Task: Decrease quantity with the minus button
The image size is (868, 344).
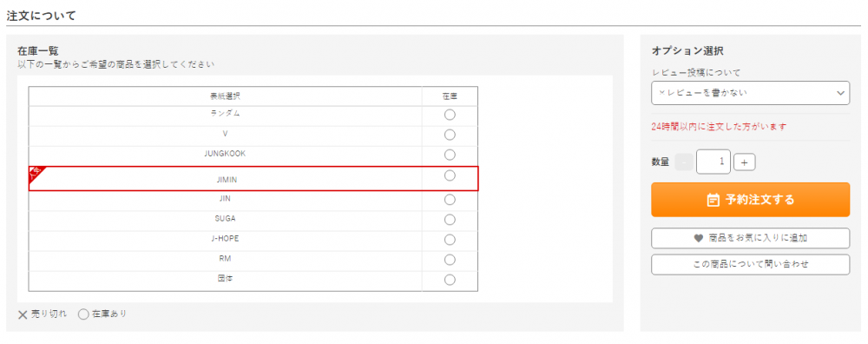Action: (x=684, y=162)
